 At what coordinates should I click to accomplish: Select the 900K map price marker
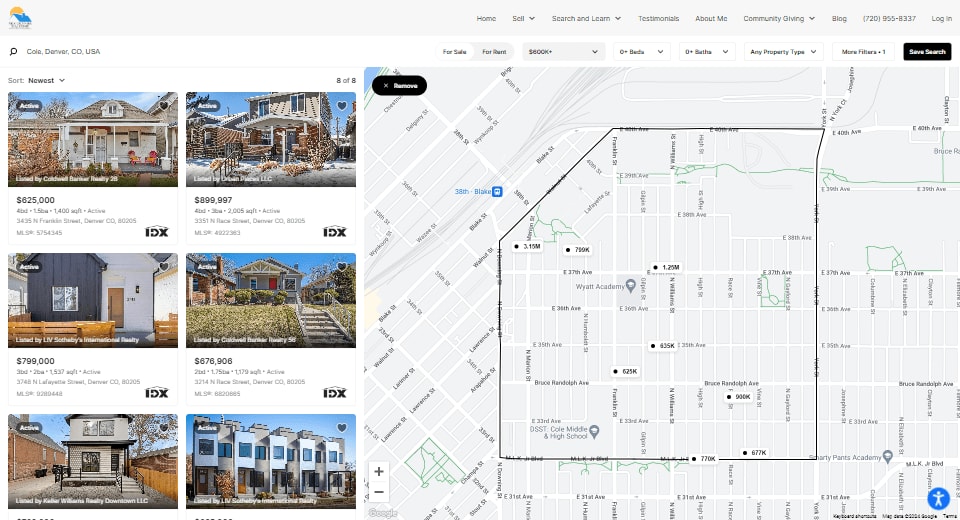[x=738, y=397]
